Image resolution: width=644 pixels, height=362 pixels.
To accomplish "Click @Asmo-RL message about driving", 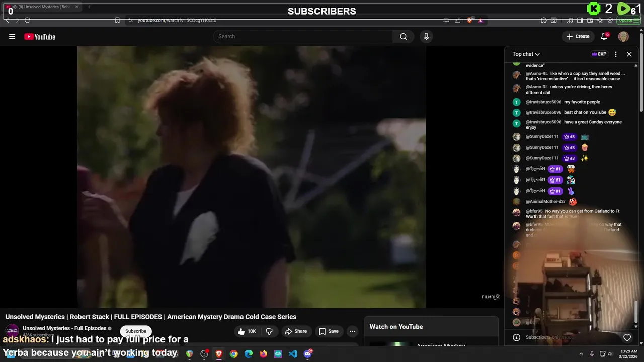I will point(569,89).
